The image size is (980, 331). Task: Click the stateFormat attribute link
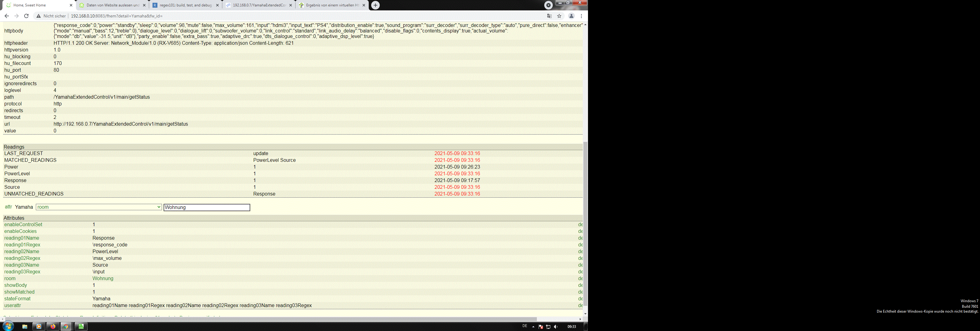click(17, 299)
